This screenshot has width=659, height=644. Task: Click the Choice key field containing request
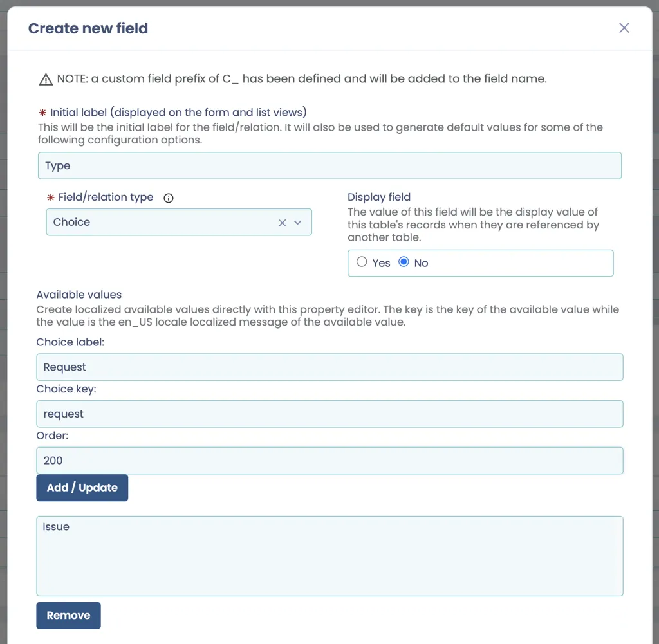[x=329, y=414]
